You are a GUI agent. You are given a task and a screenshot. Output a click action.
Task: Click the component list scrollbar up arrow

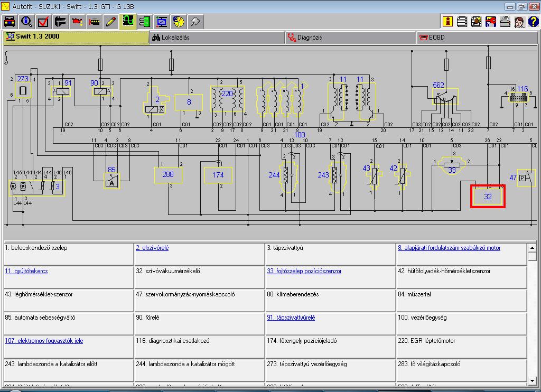tap(532, 248)
